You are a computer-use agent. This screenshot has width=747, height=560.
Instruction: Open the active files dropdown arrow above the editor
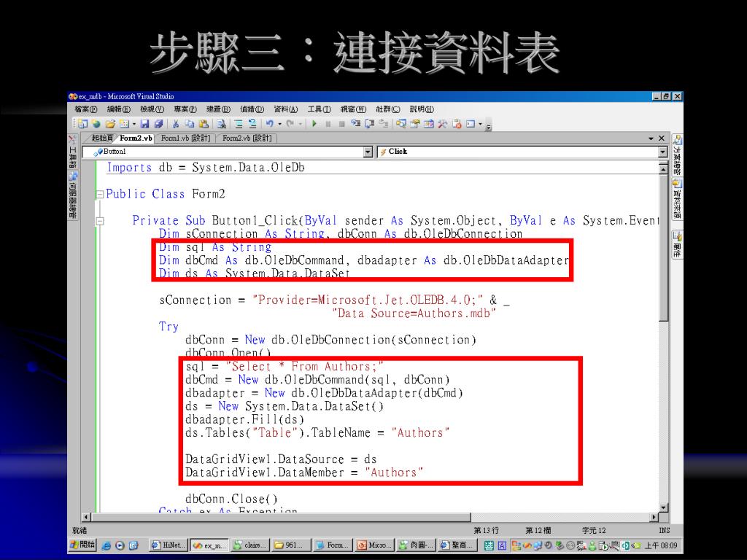click(651, 138)
